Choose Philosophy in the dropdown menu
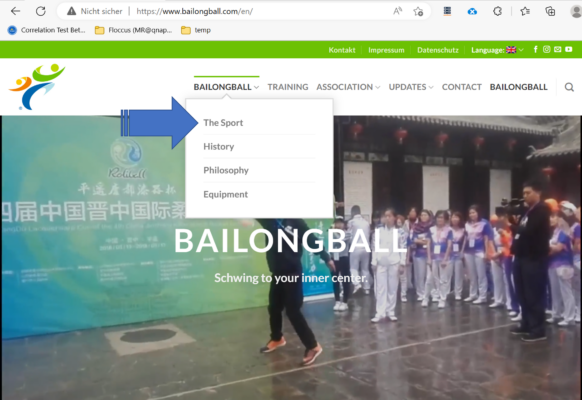The width and height of the screenshot is (582, 400). click(226, 170)
